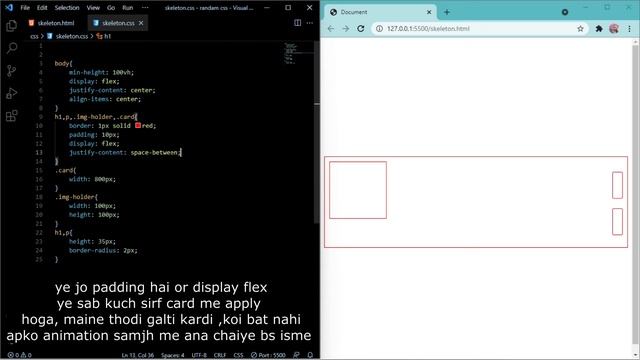
Task: Open the red color picker swatch
Action: click(x=138, y=125)
